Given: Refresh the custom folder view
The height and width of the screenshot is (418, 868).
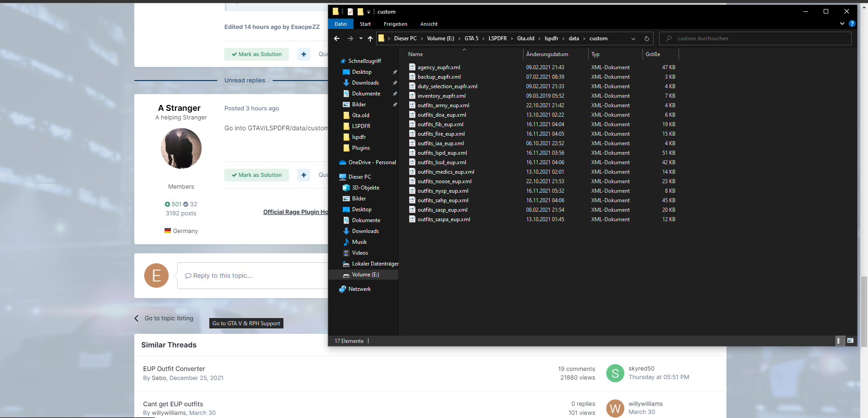Looking at the screenshot, I should (x=646, y=38).
